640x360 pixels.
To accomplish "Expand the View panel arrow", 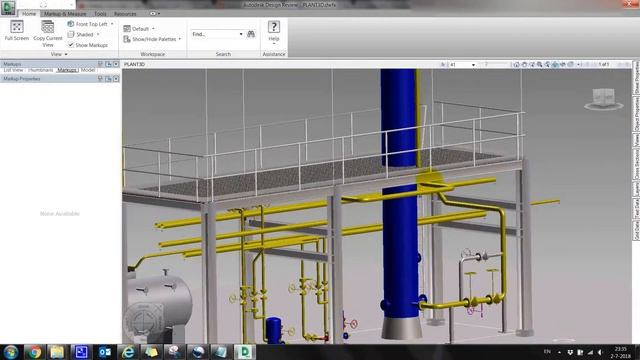I will click(x=66, y=54).
